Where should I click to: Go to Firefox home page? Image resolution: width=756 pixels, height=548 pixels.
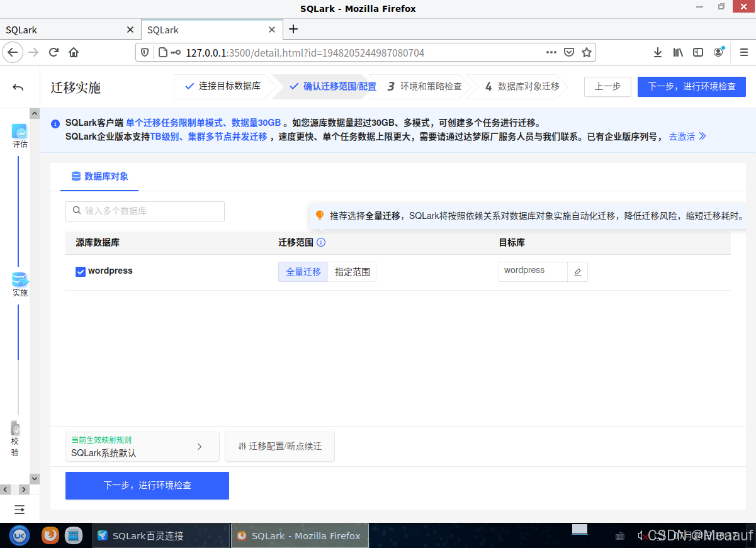[x=74, y=52]
